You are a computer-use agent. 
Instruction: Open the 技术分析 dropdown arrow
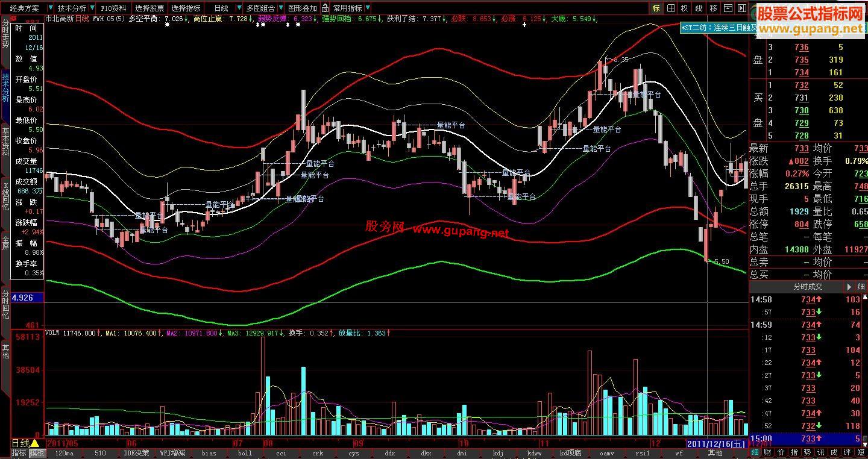[92, 8]
